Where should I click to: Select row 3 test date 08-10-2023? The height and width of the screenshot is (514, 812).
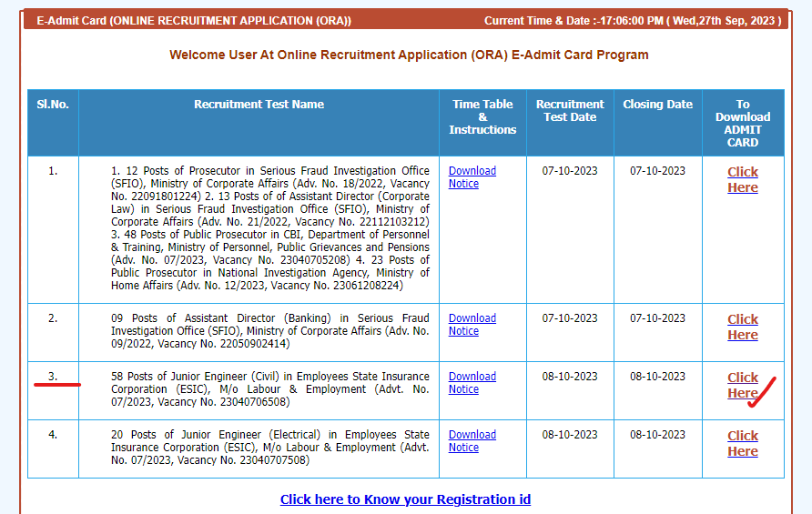(x=570, y=377)
